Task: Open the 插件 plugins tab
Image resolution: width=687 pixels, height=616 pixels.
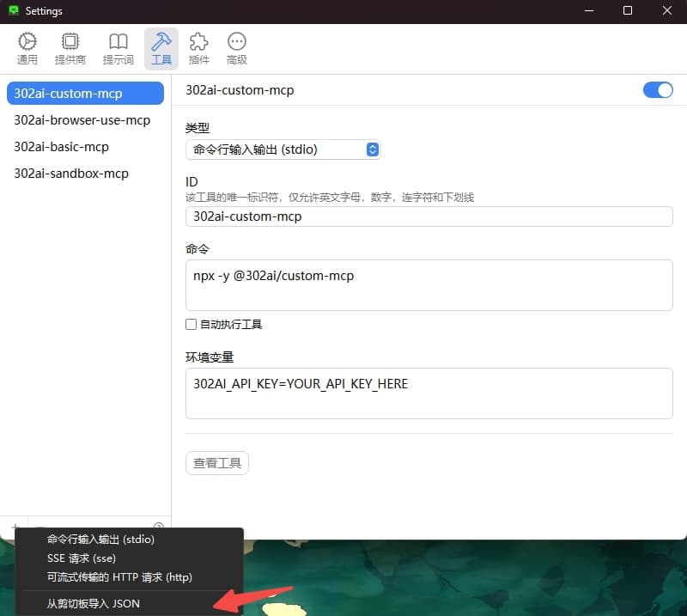Action: click(x=199, y=49)
